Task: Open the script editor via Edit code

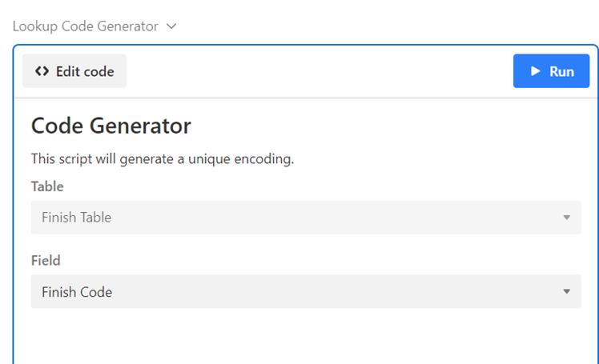Action: pos(74,71)
